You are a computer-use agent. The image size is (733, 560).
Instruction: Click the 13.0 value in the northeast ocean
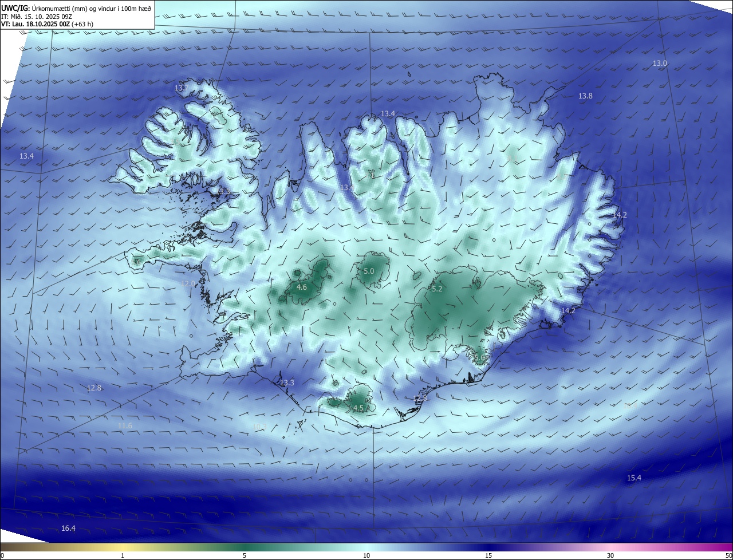click(x=660, y=63)
